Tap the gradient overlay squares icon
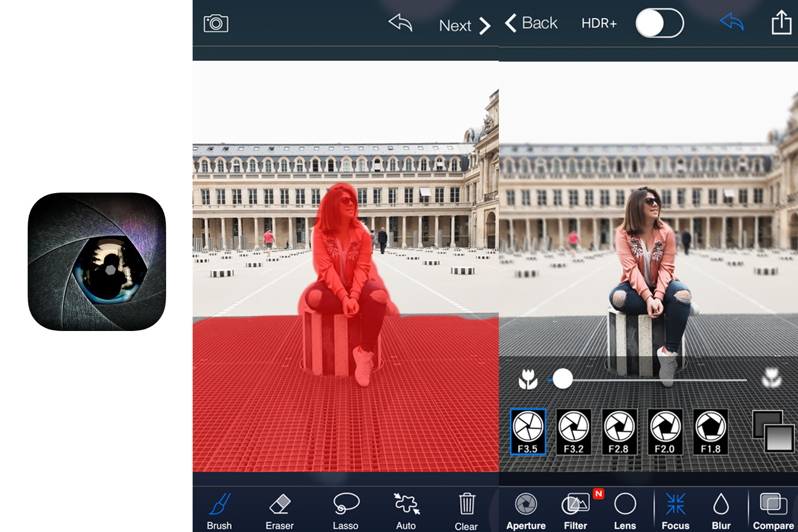798x532 pixels. point(774,431)
